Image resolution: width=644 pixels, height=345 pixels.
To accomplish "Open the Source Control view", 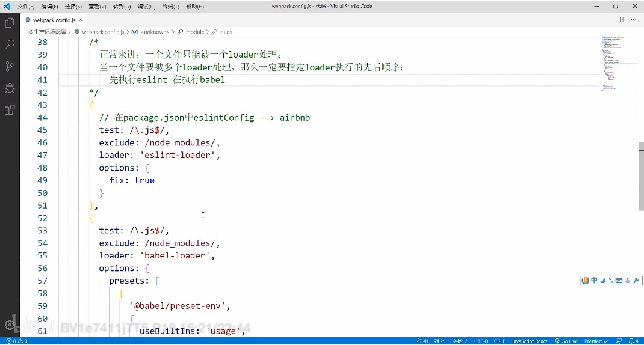I will (x=10, y=66).
